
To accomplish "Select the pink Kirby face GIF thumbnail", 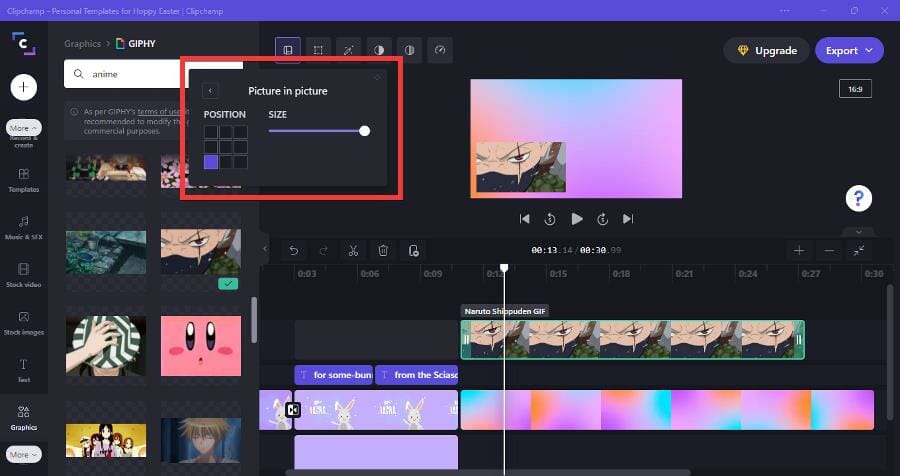I will (201, 346).
